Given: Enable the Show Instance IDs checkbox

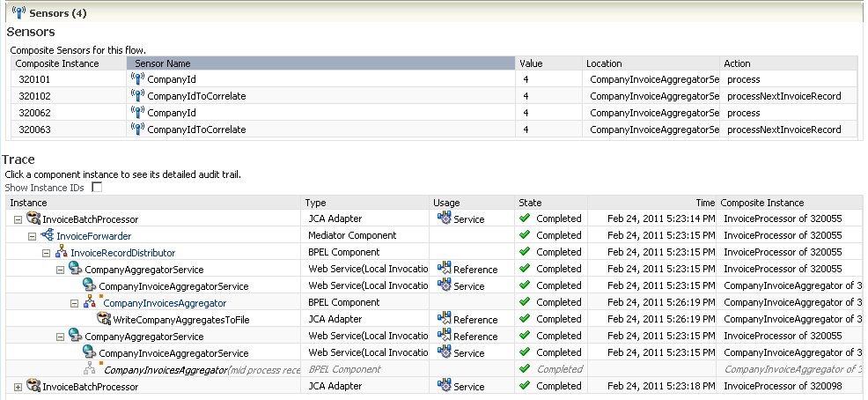Looking at the screenshot, I should click(x=97, y=188).
